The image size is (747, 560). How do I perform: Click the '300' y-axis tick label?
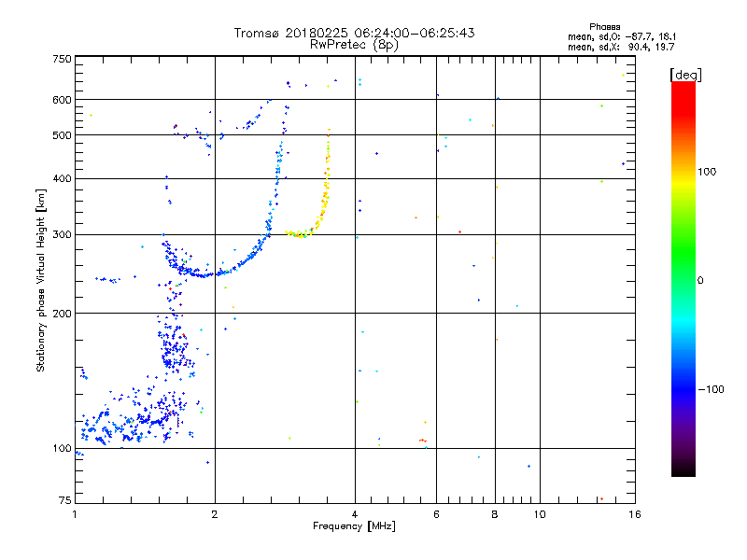(62, 234)
